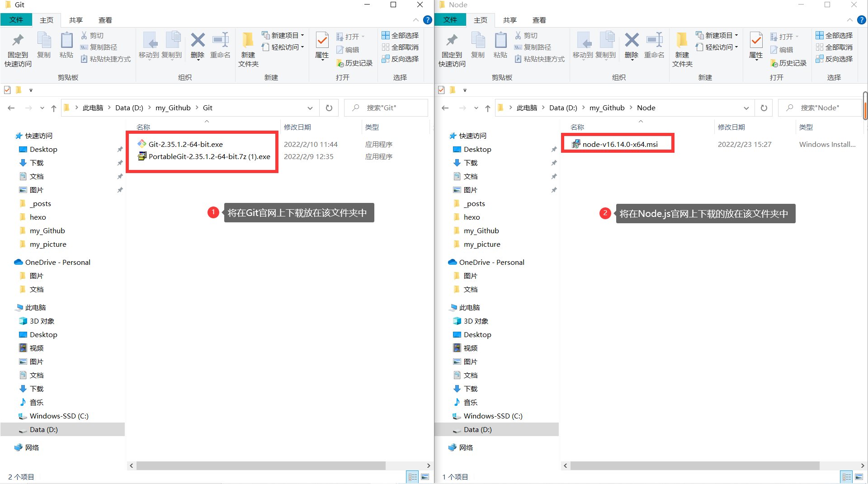Open the Open (打开) dropdown in Node window
The image size is (868, 484).
tap(785, 37)
